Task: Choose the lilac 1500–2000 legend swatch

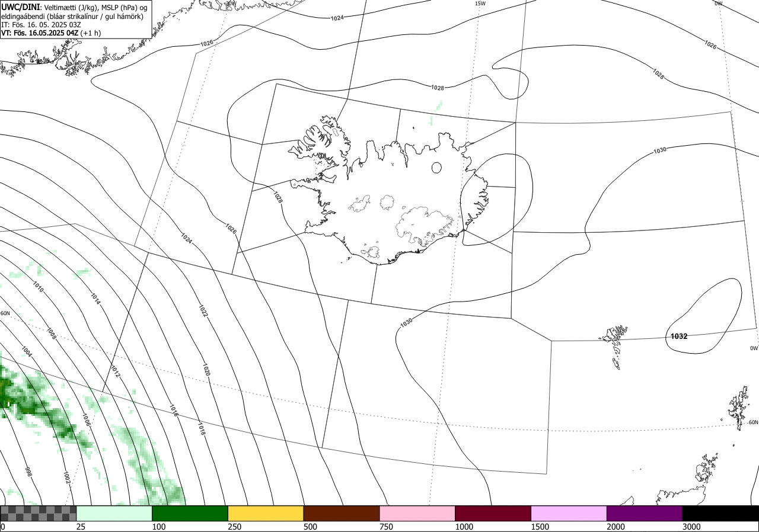Action: coord(569,513)
